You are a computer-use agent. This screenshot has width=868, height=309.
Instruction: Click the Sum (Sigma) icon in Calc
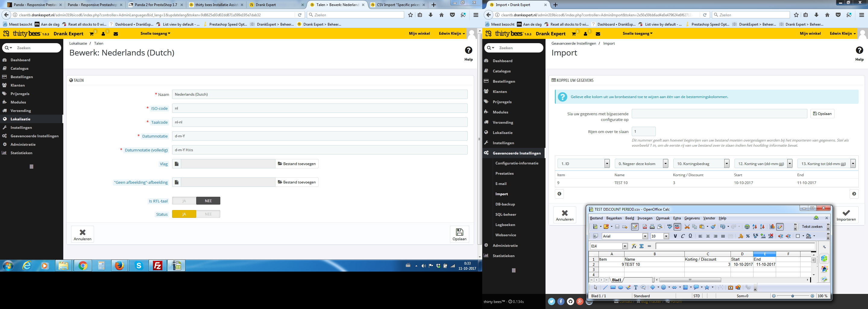[642, 246]
